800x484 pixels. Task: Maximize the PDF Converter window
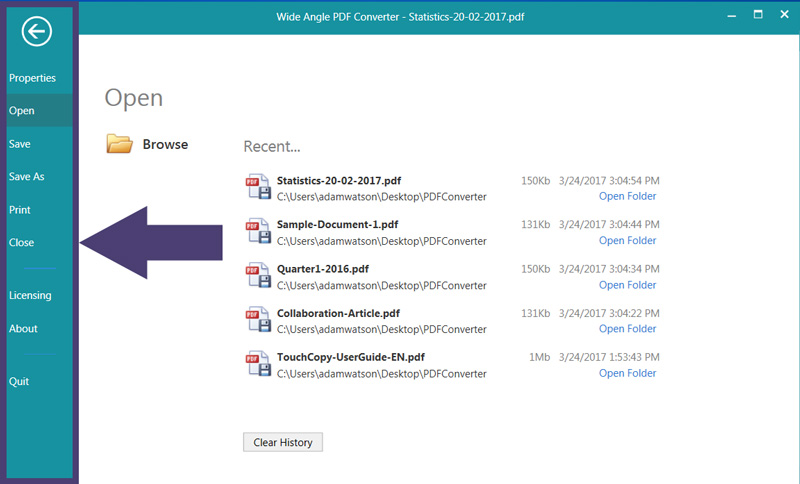tap(758, 15)
